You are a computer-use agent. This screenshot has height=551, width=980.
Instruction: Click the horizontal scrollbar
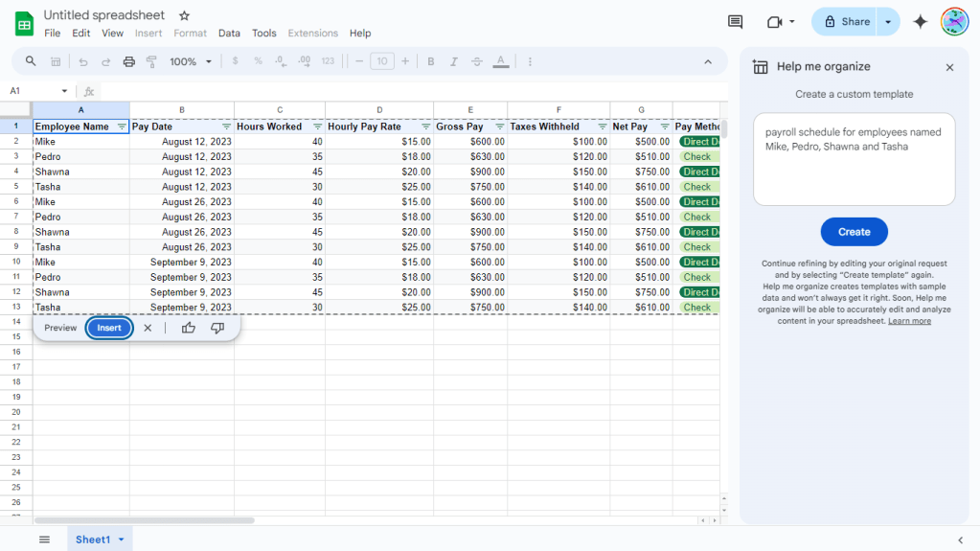click(x=145, y=520)
